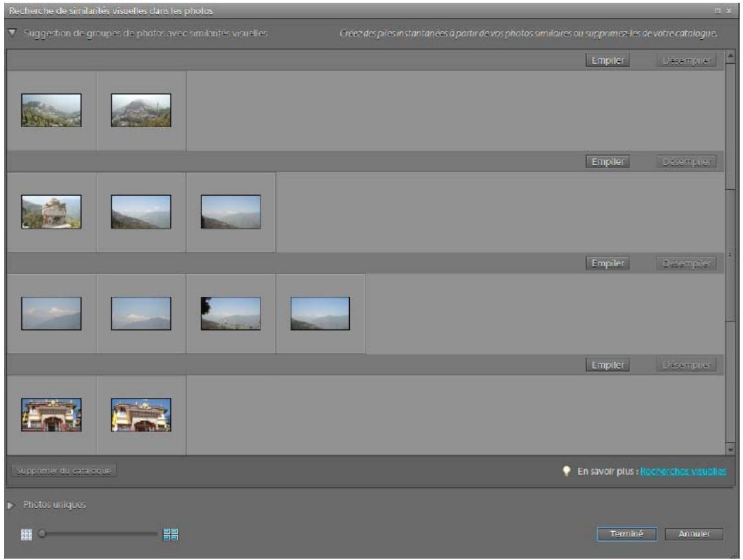Close the visual similarity search dialog
The height and width of the screenshot is (560, 743).
[x=729, y=10]
